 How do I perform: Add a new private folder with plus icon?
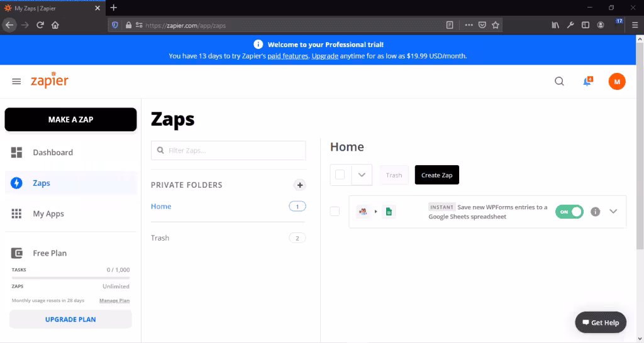coord(300,185)
